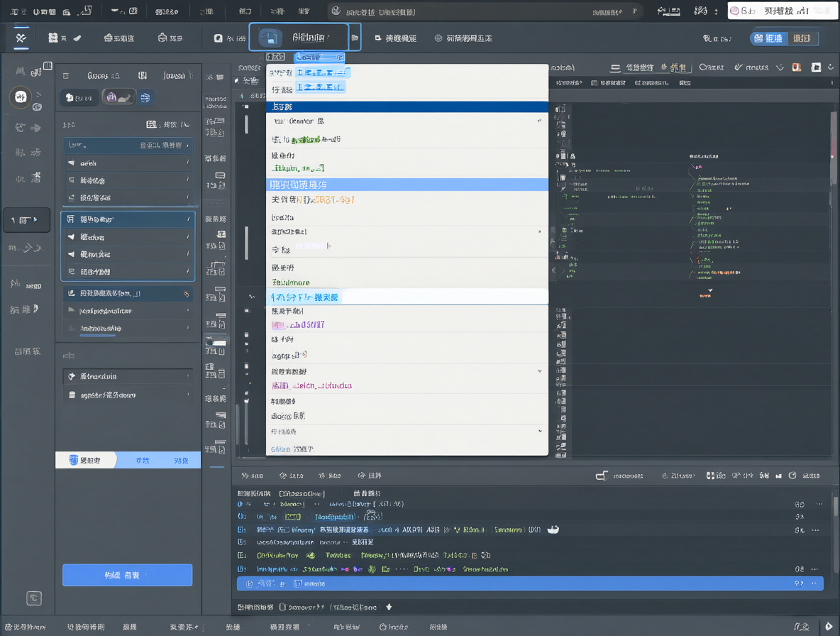This screenshot has width=840, height=636.
Task: Switch to the last blue tab in the left panel
Action: 181,460
